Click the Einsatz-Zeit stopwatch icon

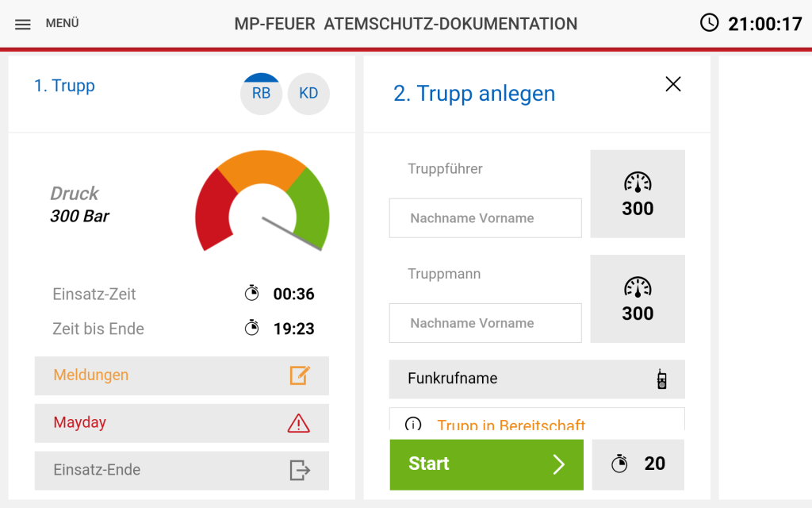tap(251, 294)
